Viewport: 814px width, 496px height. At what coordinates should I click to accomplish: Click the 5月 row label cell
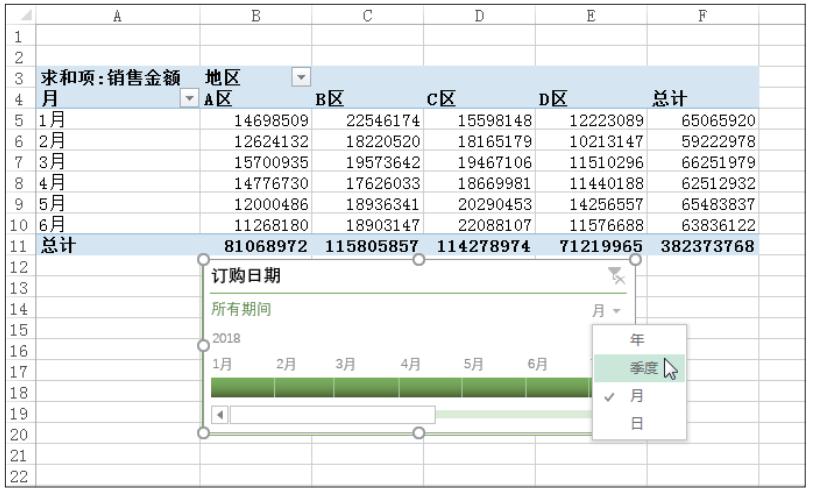click(118, 203)
